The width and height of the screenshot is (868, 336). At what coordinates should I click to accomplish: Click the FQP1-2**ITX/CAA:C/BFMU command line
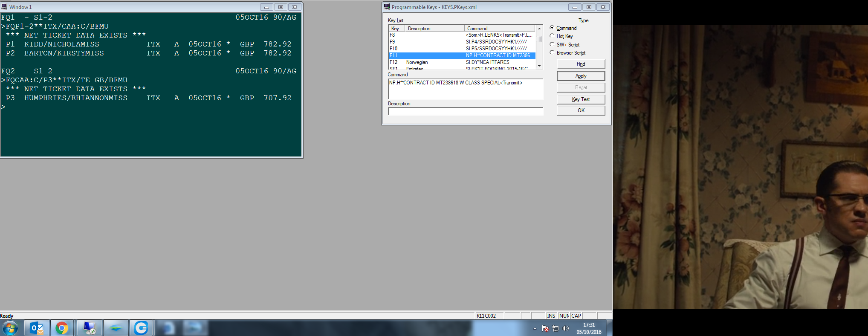pos(55,26)
